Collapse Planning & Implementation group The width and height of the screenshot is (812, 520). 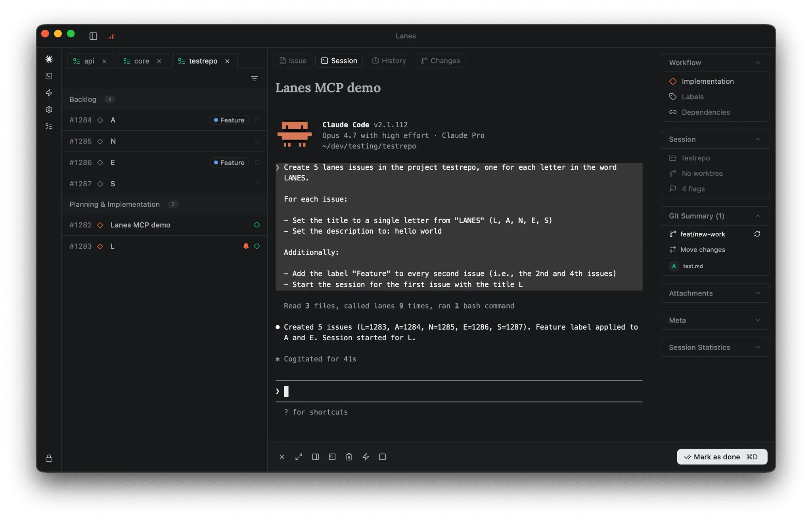(164, 204)
